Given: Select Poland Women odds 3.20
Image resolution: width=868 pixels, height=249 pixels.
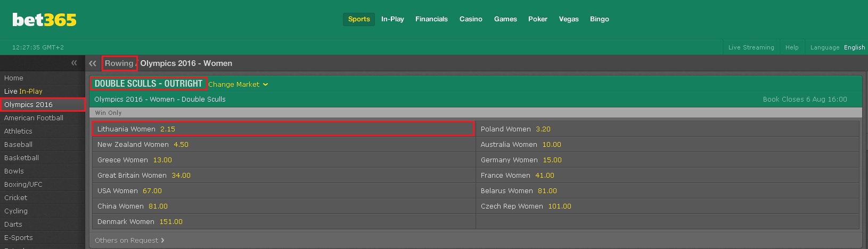Looking at the screenshot, I should (667, 129).
